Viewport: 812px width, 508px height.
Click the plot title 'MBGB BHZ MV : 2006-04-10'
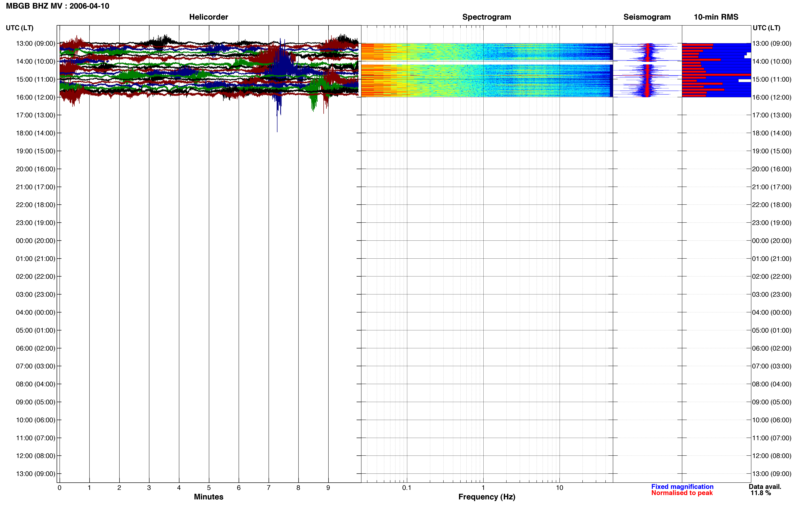pos(57,6)
